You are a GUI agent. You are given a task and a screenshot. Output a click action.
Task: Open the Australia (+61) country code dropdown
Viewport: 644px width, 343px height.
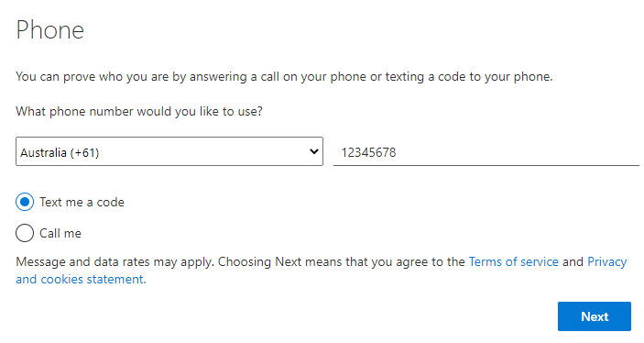tap(169, 151)
